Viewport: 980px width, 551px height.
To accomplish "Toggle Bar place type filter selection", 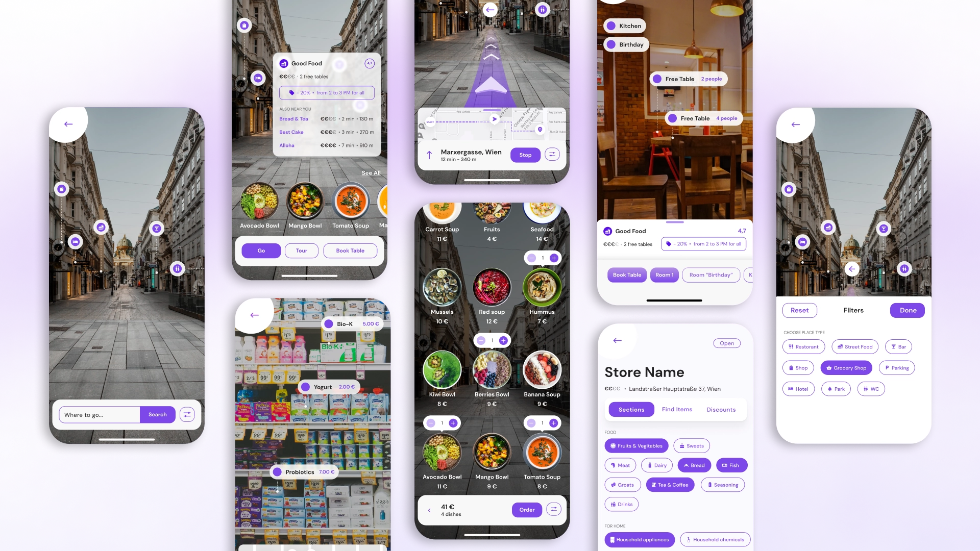I will coord(898,346).
